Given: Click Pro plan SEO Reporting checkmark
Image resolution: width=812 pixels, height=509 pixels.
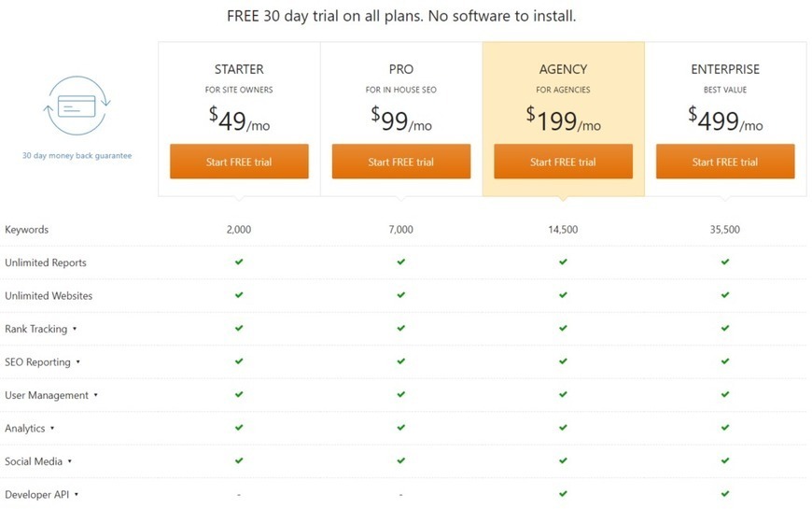Looking at the screenshot, I should pos(400,361).
